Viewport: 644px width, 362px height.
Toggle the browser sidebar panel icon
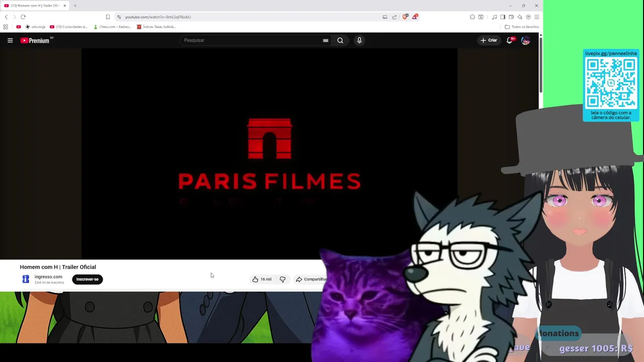(503, 17)
